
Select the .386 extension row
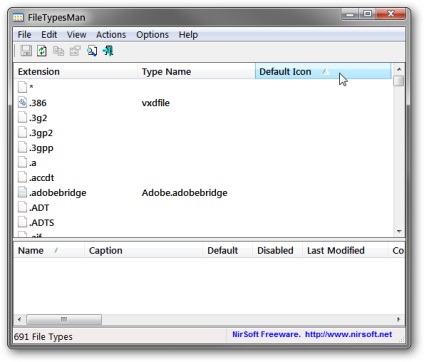click(203, 102)
